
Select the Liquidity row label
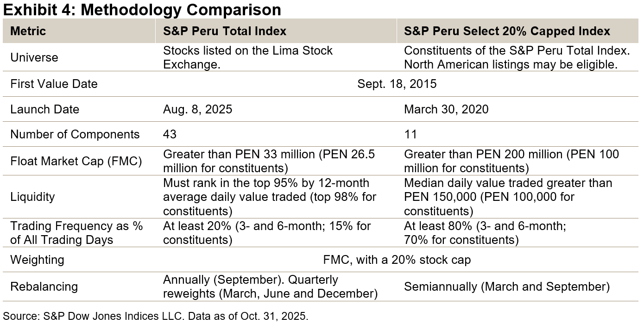pyautogui.click(x=32, y=197)
